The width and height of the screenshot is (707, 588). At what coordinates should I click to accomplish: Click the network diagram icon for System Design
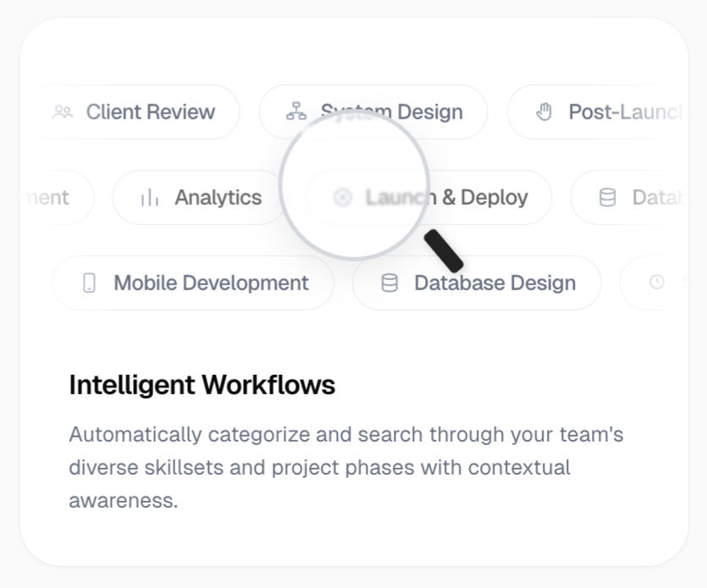coord(296,112)
